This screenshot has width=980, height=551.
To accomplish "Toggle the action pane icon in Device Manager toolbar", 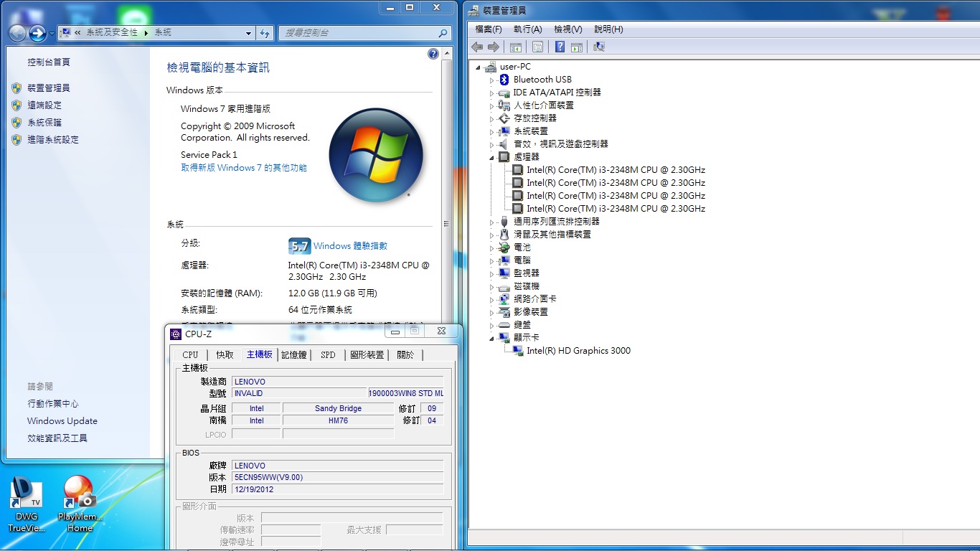I will coord(576,47).
